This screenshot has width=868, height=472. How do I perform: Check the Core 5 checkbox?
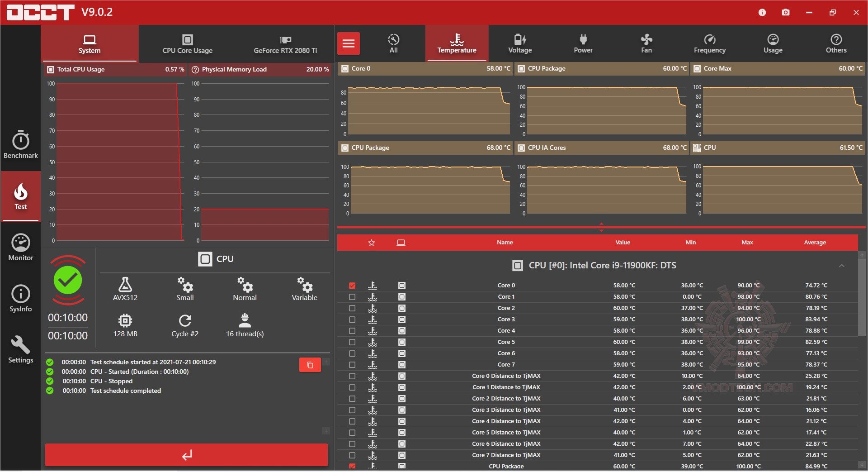pyautogui.click(x=352, y=342)
